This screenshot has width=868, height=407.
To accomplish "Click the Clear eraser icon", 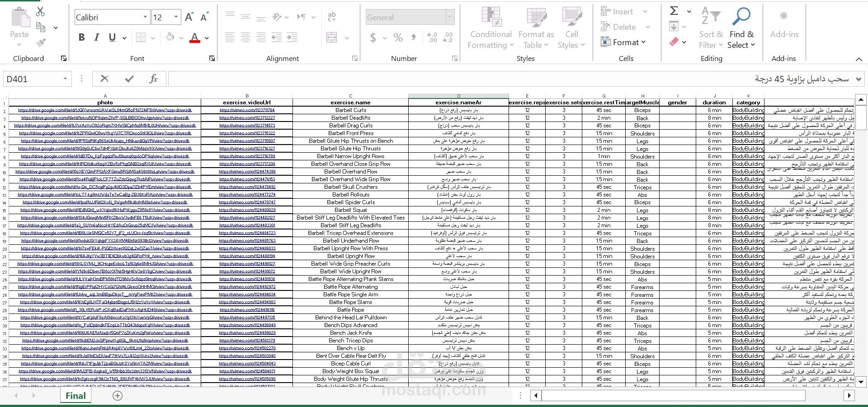I will (x=674, y=42).
